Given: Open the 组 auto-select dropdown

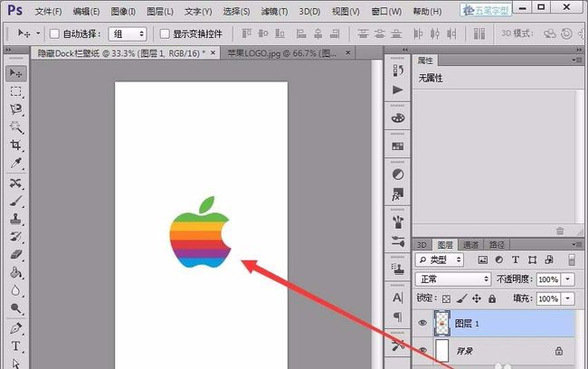Looking at the screenshot, I should 128,34.
